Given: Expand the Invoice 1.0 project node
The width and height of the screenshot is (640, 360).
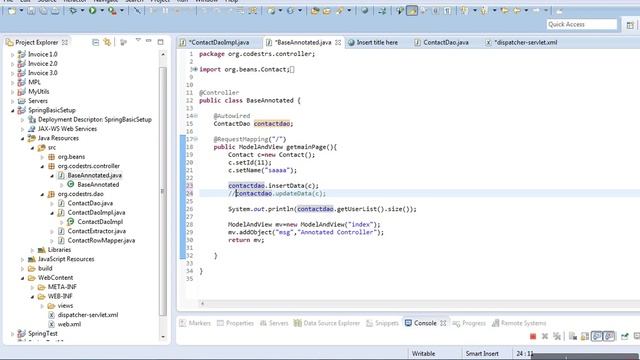Looking at the screenshot, I should tap(12, 54).
